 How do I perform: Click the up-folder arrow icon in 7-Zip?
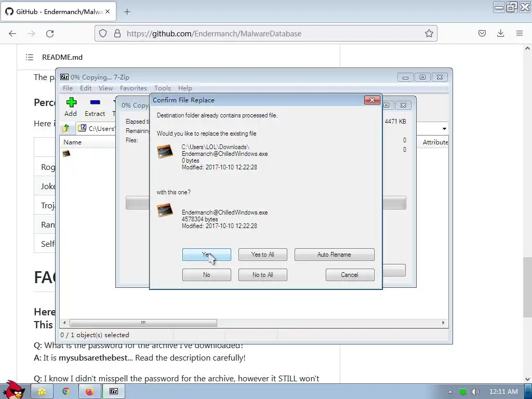[x=66, y=128]
